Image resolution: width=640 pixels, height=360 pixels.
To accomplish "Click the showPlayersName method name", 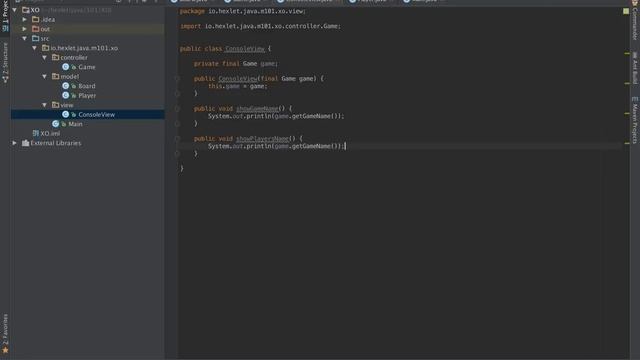I will (262, 139).
